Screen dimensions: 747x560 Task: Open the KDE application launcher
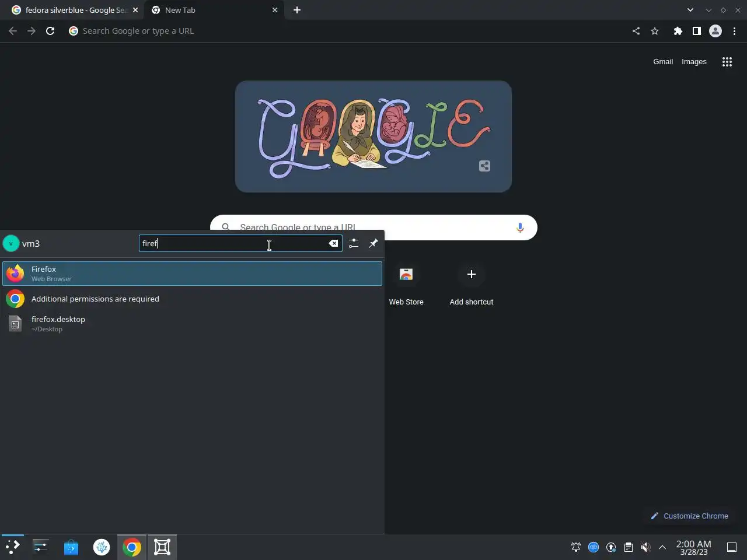click(13, 547)
